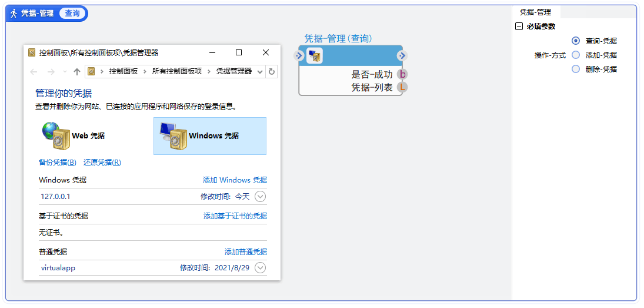Click the credential manager node icon

pyautogui.click(x=315, y=56)
